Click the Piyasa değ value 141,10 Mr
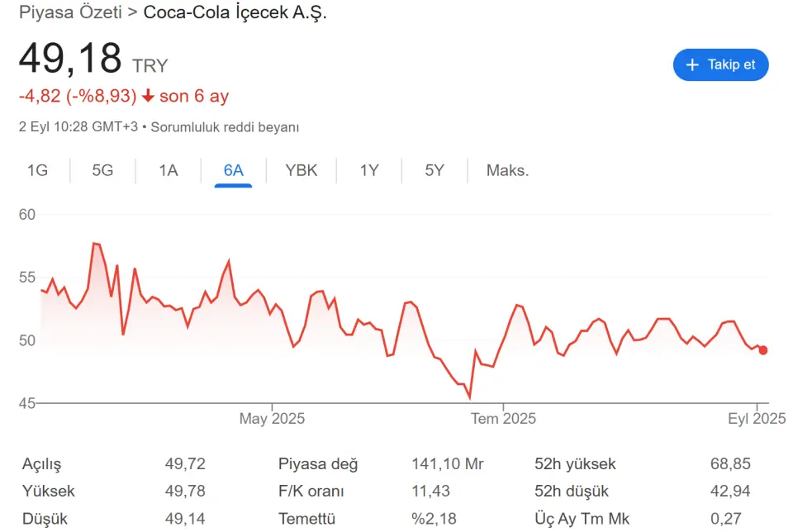 click(448, 463)
